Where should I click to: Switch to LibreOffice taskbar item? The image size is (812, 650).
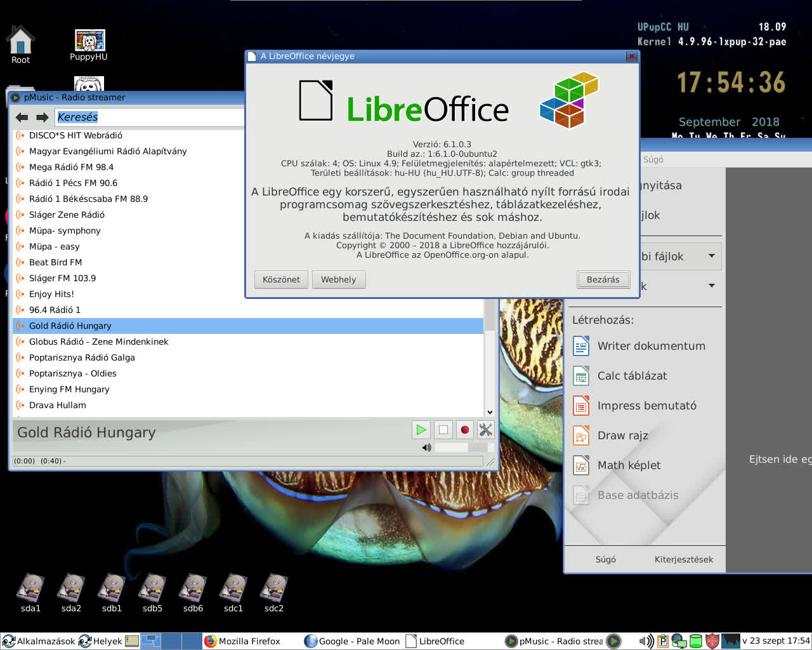click(x=452, y=641)
